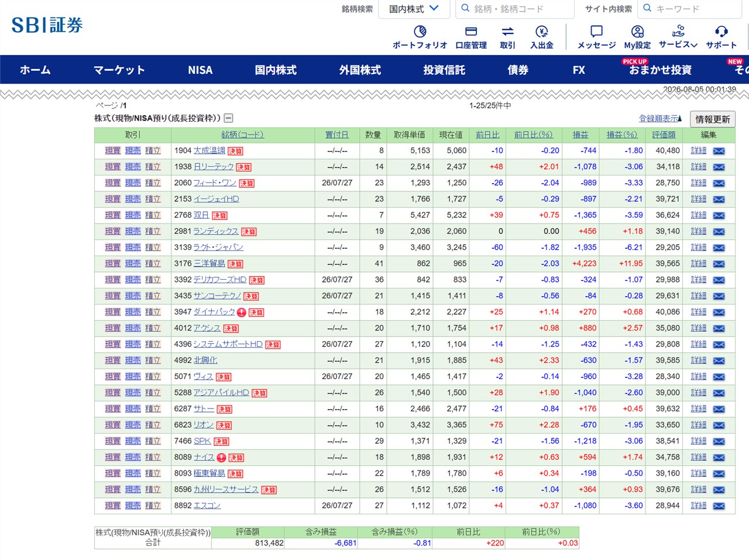Click the envelope icon for 3176 三洋貿易
Viewport: 749px width, 560px height.
click(719, 264)
